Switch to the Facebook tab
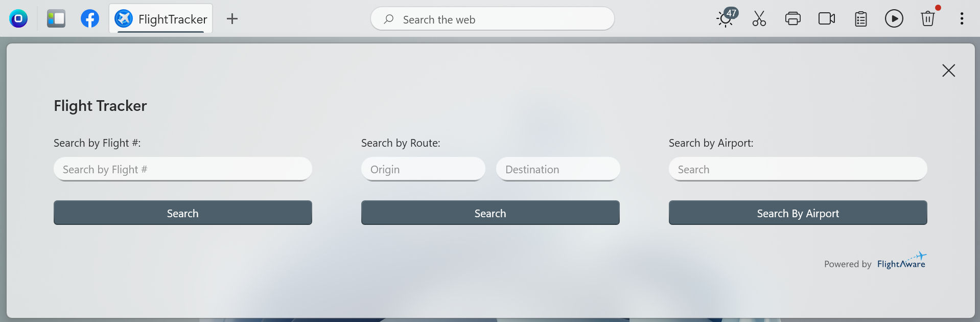Screen dimensions: 980x322 (x=90, y=19)
